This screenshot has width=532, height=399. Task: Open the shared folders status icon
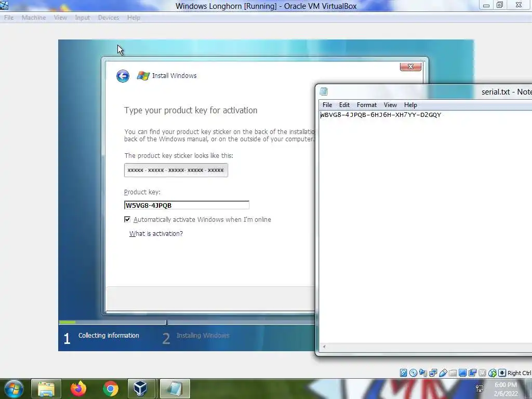tap(453, 373)
